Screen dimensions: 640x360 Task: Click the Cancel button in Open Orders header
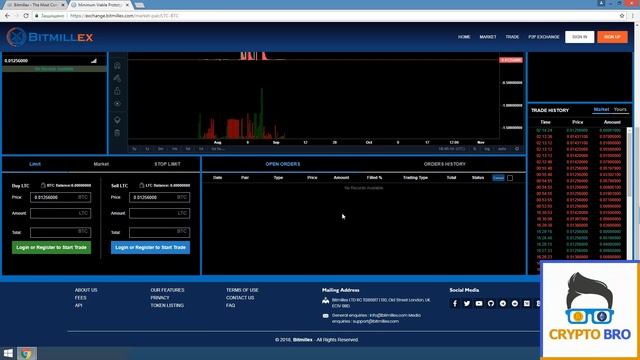coord(498,178)
